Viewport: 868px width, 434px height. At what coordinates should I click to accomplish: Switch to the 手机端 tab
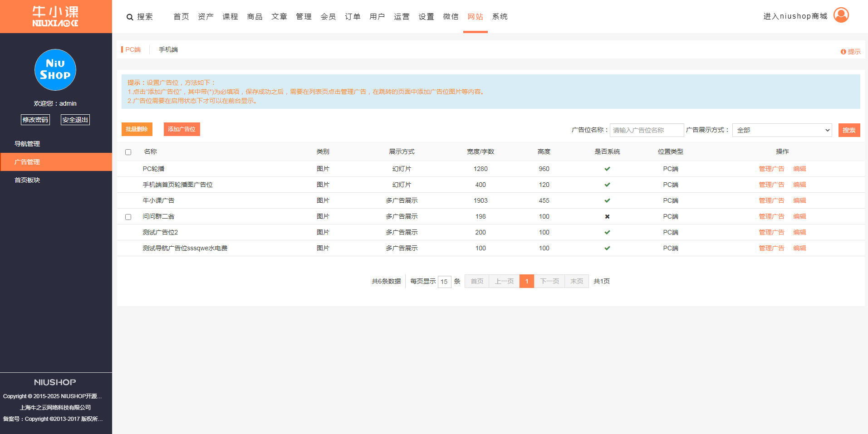168,49
